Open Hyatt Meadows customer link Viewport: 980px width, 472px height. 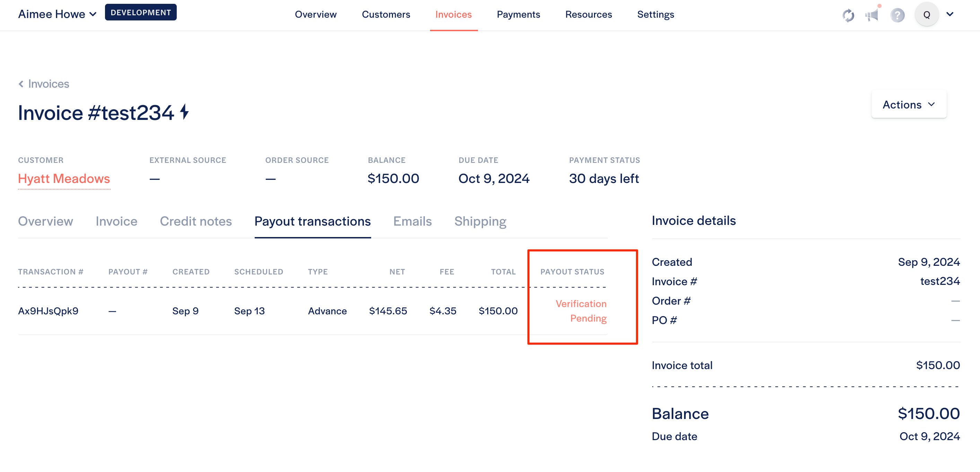(64, 178)
